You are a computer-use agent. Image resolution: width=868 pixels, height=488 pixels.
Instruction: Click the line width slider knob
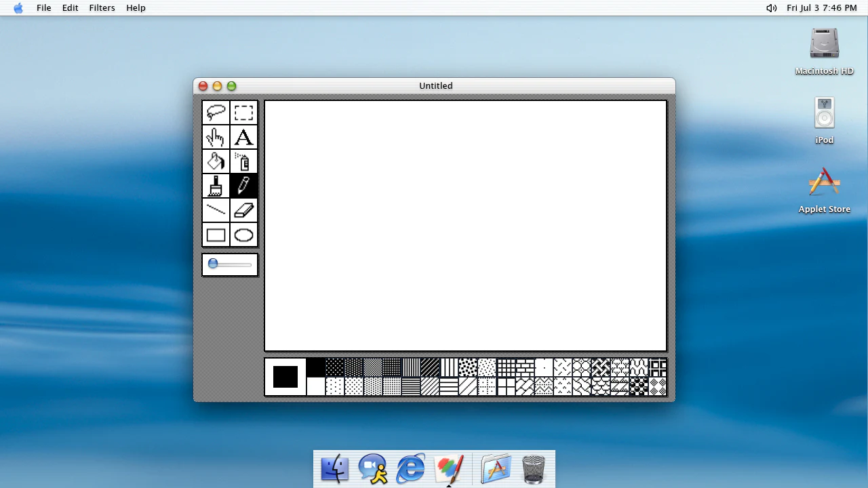tap(213, 264)
